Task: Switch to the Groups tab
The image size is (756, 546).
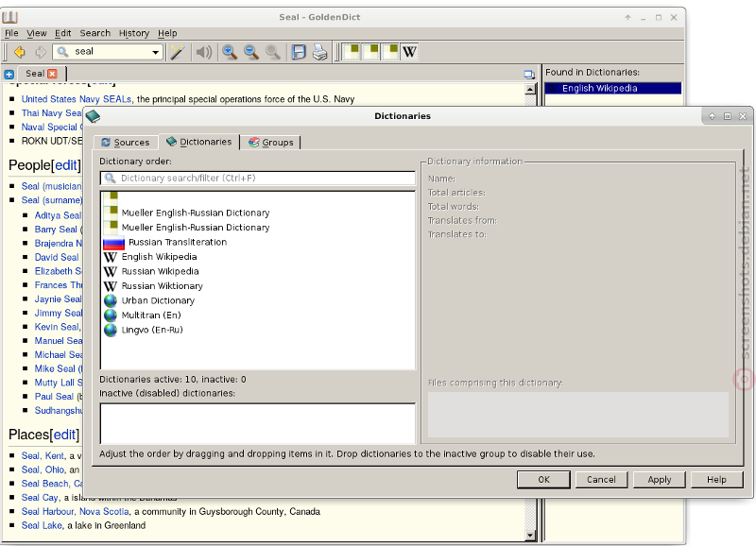Action: click(270, 142)
